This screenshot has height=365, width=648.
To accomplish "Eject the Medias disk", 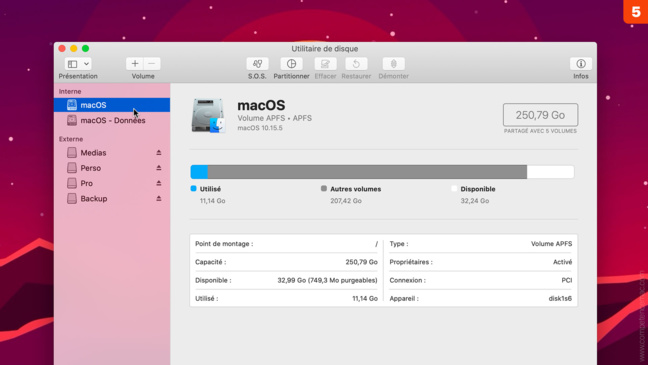I will 159,153.
